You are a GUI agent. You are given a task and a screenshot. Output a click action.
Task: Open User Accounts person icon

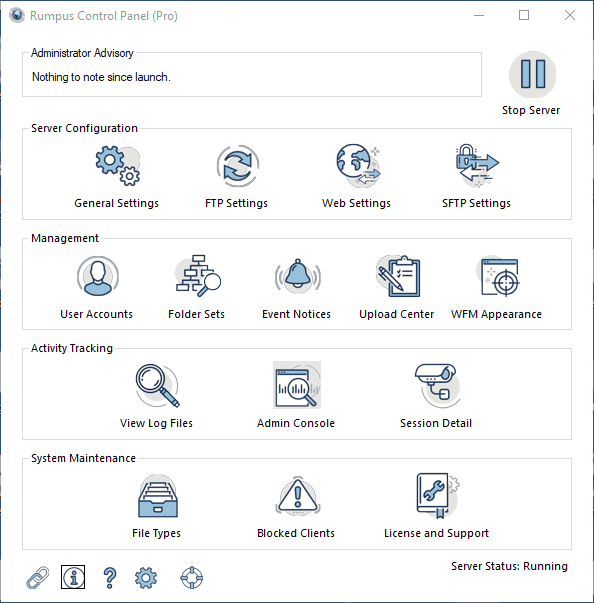[x=98, y=276]
